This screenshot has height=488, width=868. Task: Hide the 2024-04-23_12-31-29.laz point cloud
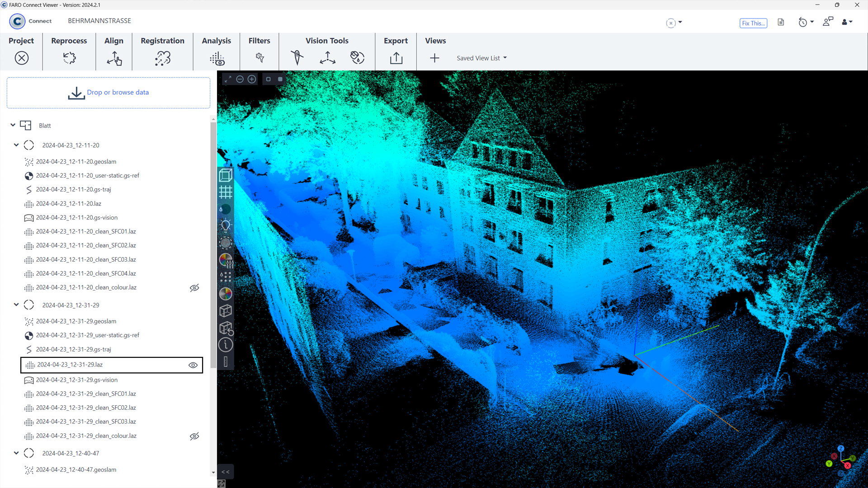point(193,365)
